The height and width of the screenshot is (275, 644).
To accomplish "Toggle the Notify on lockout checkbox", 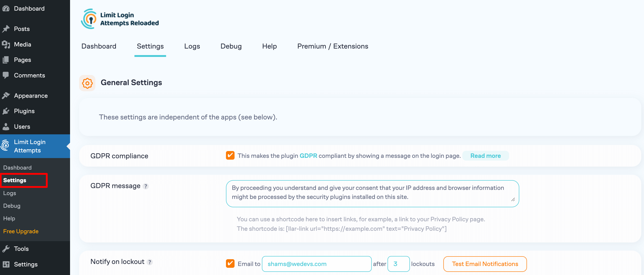I will (230, 263).
